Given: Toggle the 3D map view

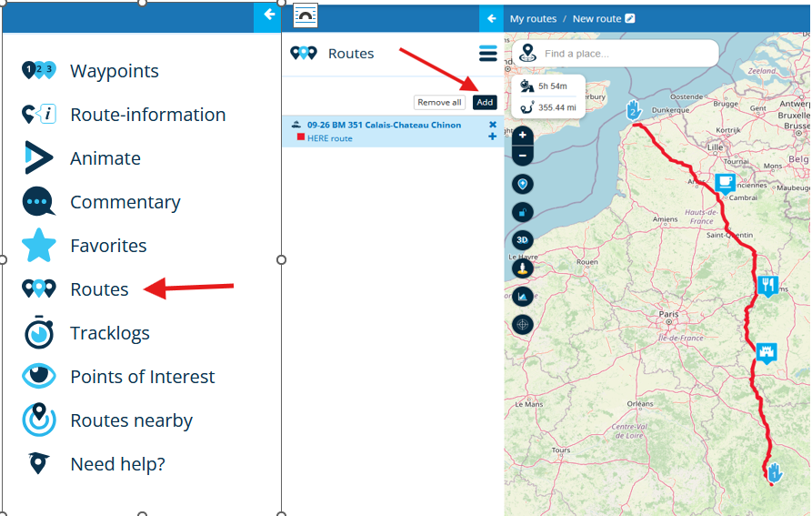Looking at the screenshot, I should click(522, 240).
